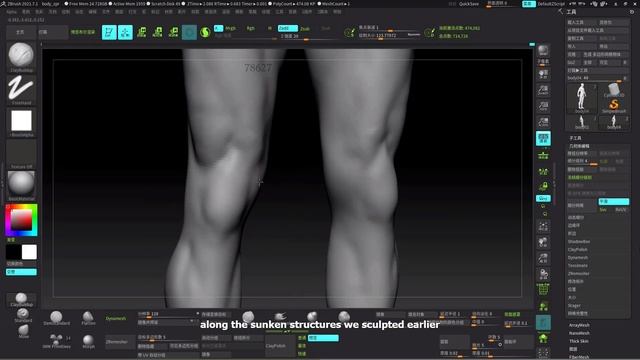640x360 pixels.
Task: Open the Alpha menu in menu bar
Action: pos(11,12)
